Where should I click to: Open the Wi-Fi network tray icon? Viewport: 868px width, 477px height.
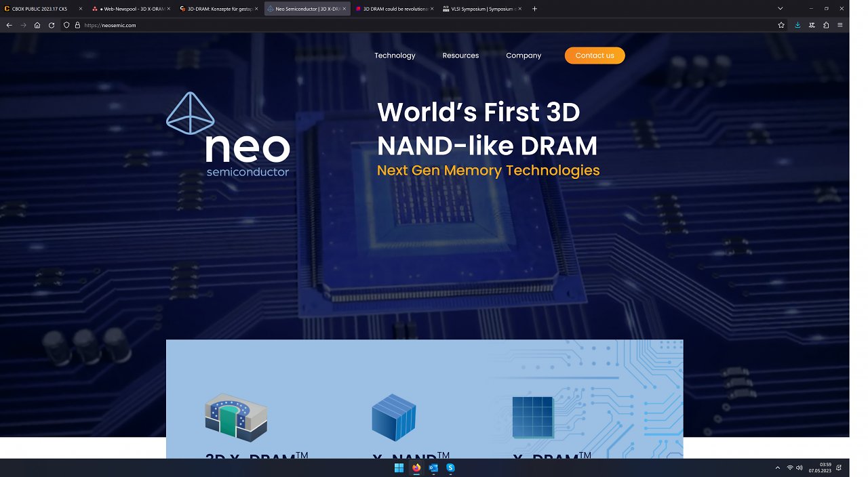coord(790,468)
